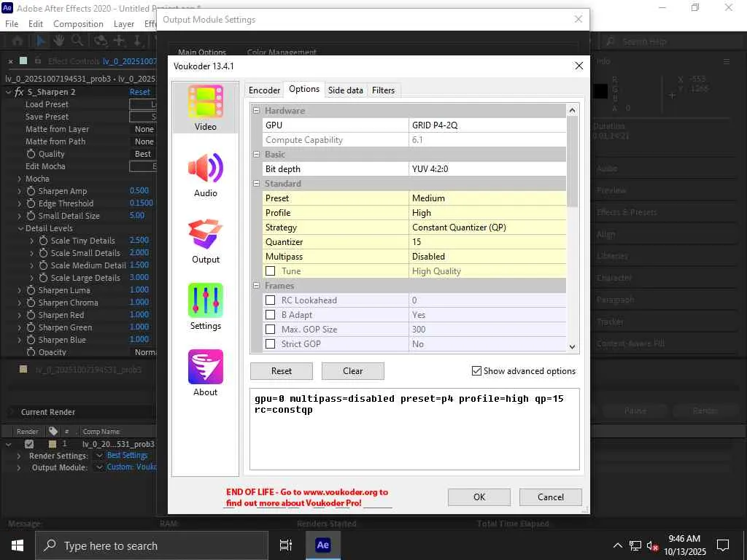Switch to the Encoder tab
This screenshot has height=560, width=747.
point(264,90)
